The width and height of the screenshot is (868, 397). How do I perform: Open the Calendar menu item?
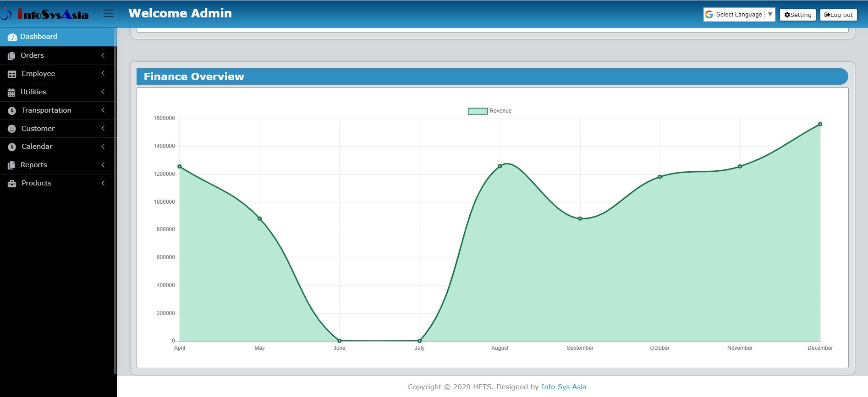coord(58,147)
